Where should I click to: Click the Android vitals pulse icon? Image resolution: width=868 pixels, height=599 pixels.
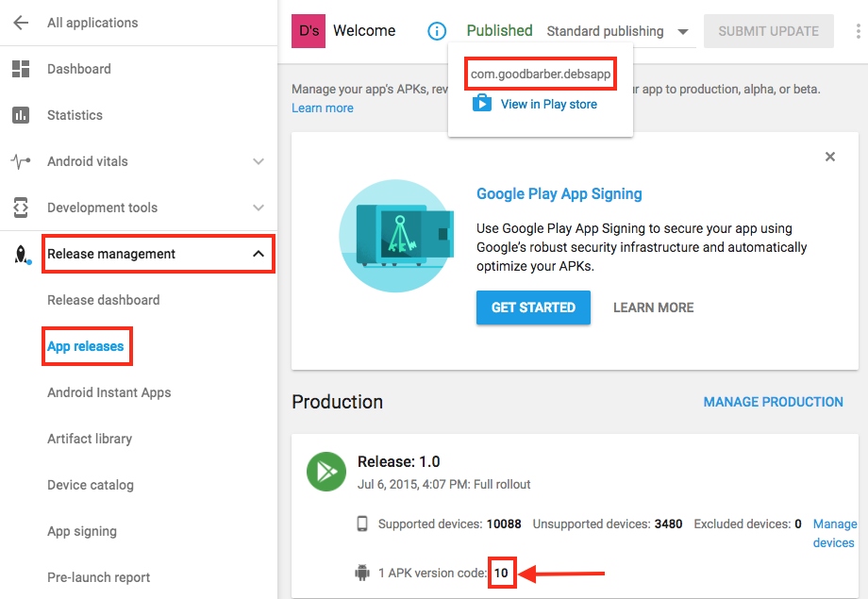coord(21,161)
